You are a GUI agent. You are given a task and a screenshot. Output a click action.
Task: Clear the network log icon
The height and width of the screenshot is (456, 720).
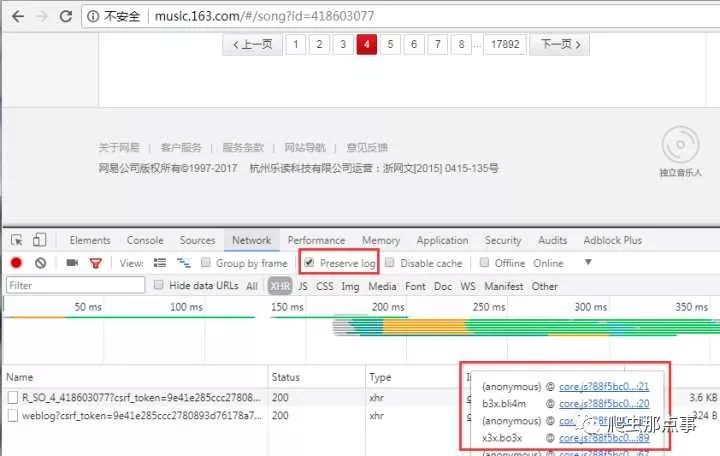40,263
